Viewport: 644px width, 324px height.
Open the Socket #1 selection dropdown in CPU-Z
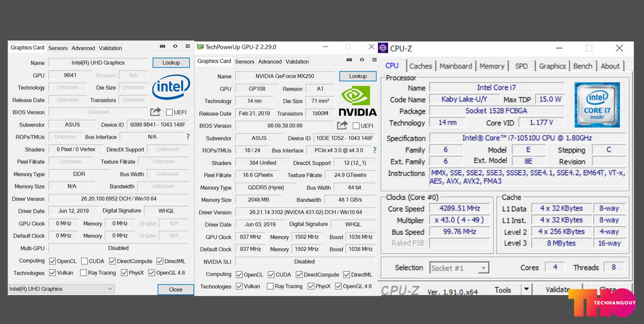459,268
